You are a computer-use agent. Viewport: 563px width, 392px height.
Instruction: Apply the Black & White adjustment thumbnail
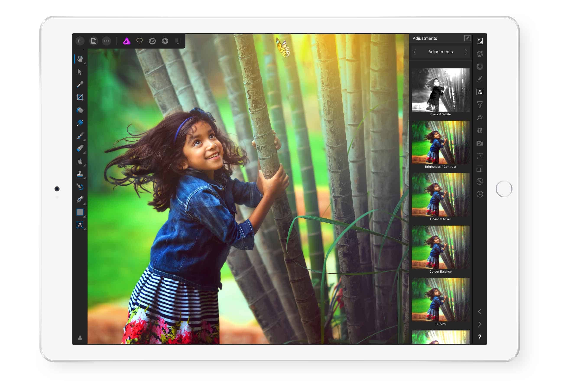point(440,90)
